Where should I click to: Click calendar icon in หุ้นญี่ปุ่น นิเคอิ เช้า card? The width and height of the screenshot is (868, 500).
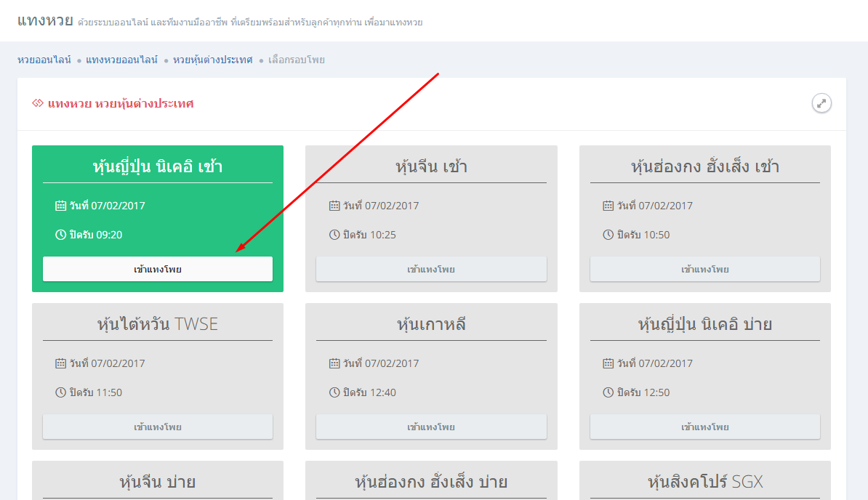click(x=61, y=206)
